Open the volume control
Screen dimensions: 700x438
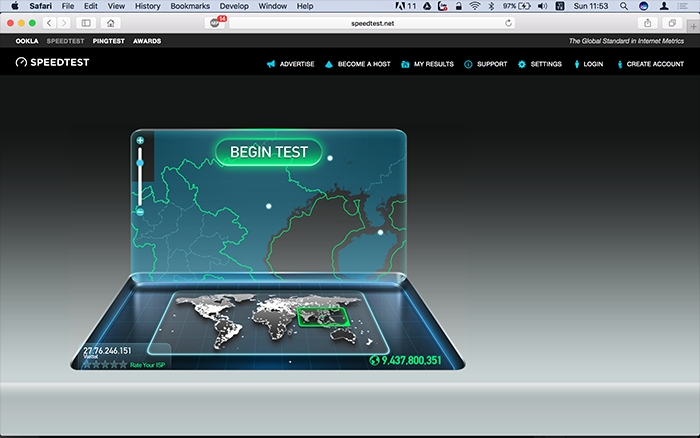542,6
